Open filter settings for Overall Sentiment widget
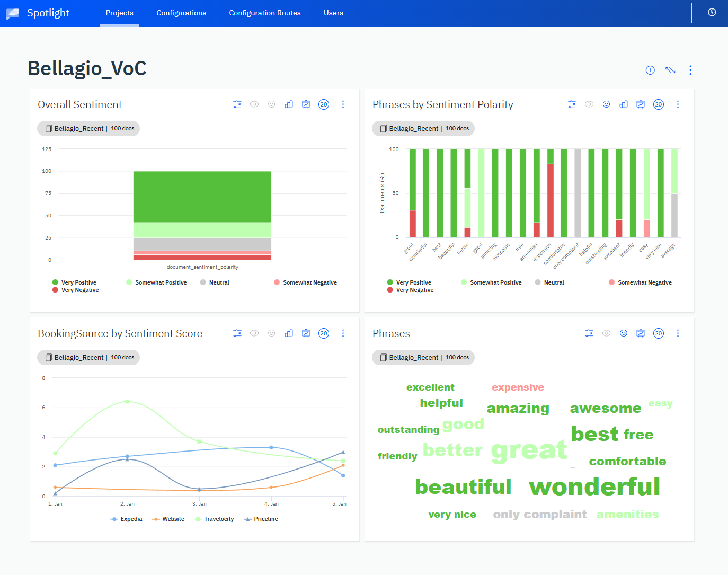Image resolution: width=728 pixels, height=575 pixels. click(237, 104)
